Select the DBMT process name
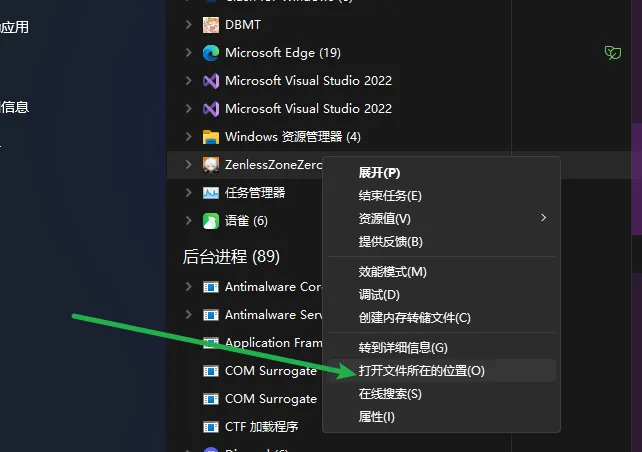642x452 pixels. 243,25
